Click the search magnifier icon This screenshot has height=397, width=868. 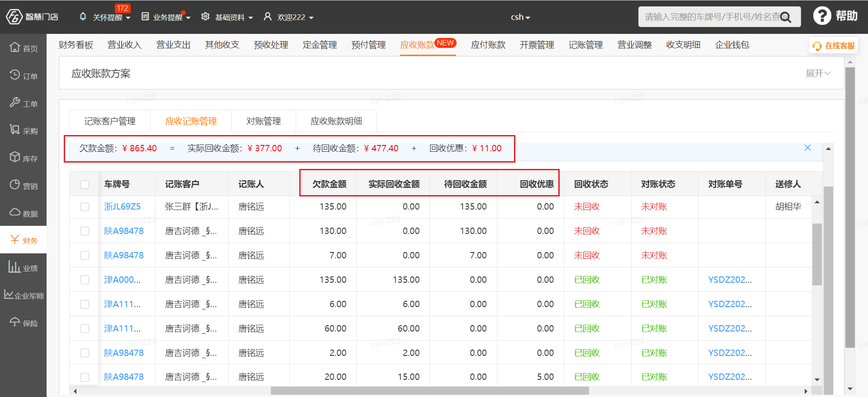(786, 17)
